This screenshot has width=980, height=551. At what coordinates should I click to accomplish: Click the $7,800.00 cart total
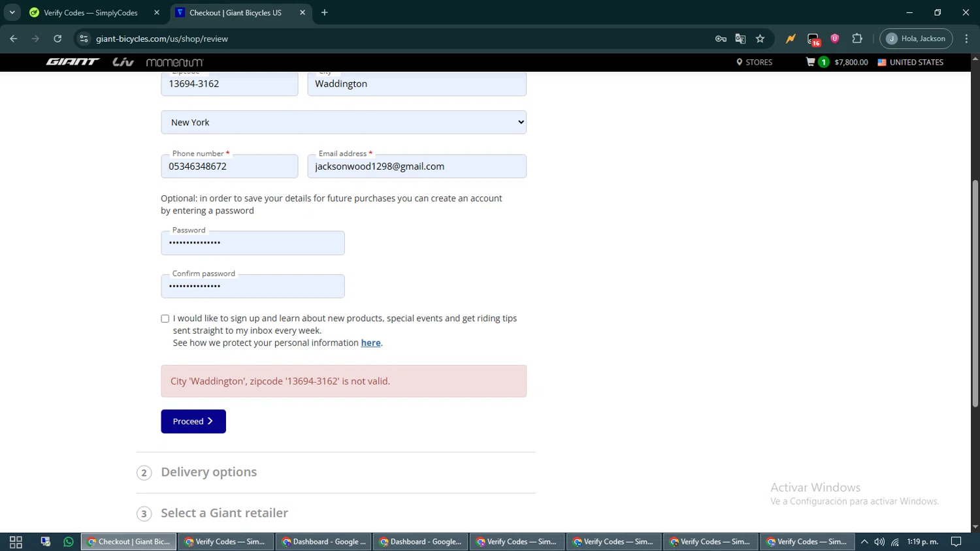click(851, 62)
